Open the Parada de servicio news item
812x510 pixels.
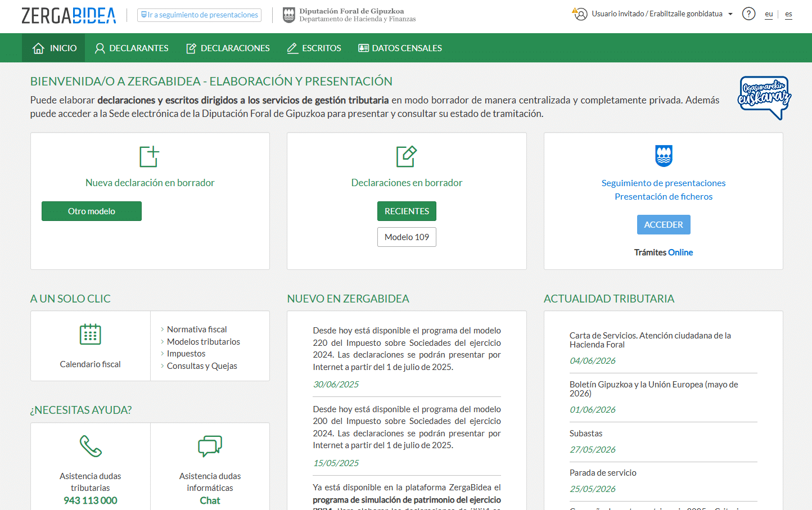coord(603,473)
